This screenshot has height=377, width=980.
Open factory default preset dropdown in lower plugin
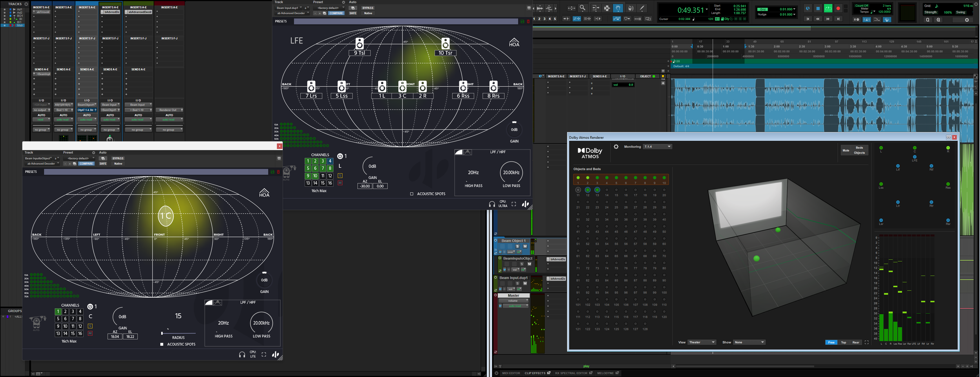pos(79,158)
